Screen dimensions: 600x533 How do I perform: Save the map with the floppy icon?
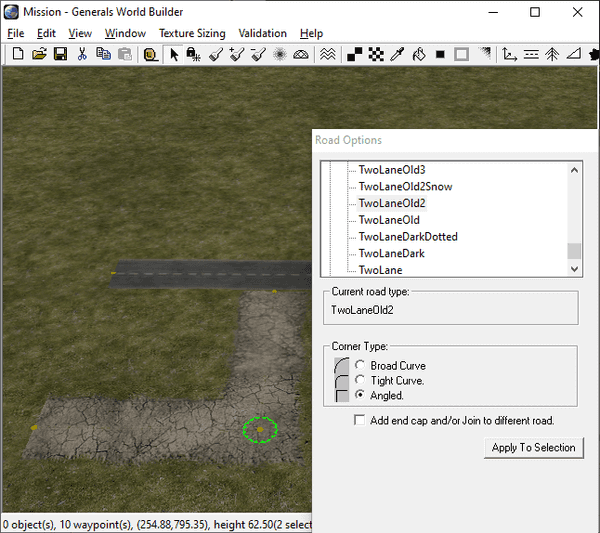[60, 54]
